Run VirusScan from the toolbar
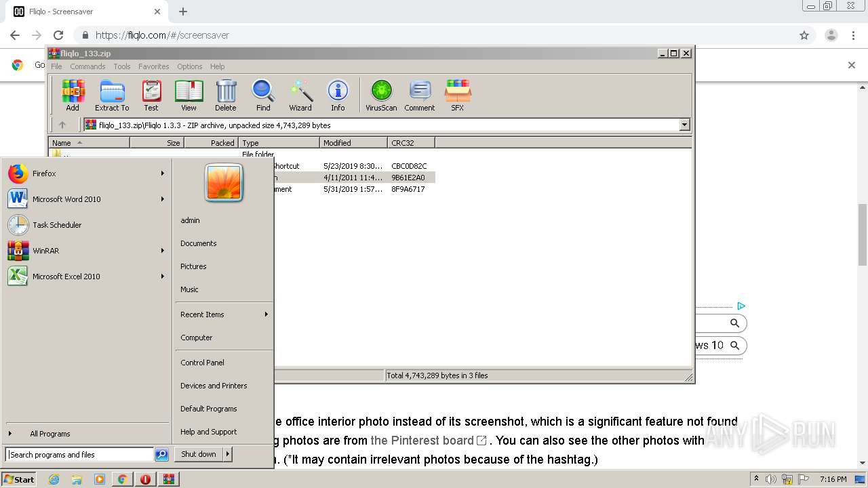 tap(381, 95)
